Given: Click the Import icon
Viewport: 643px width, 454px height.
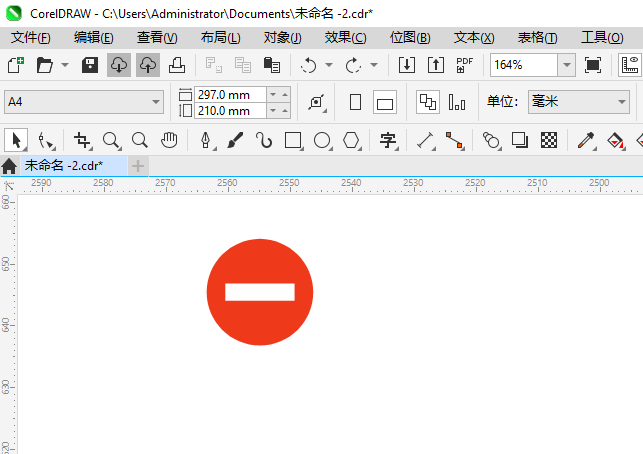Looking at the screenshot, I should (x=407, y=65).
